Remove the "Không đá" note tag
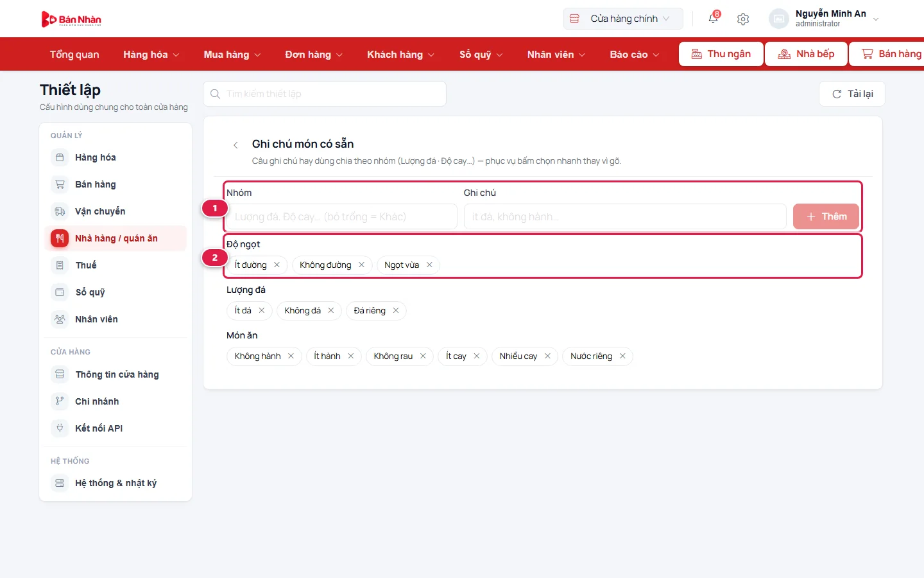This screenshot has height=578, width=924. [x=331, y=310]
